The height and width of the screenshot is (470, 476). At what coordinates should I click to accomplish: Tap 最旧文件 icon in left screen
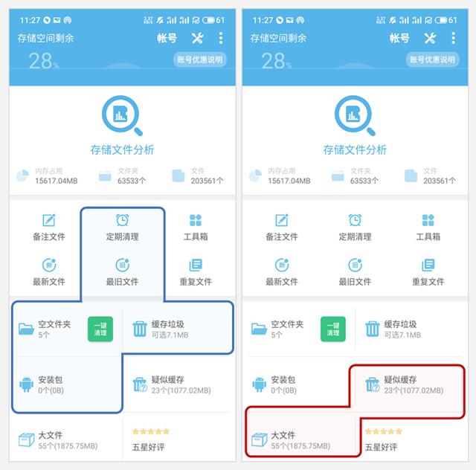[122, 265]
